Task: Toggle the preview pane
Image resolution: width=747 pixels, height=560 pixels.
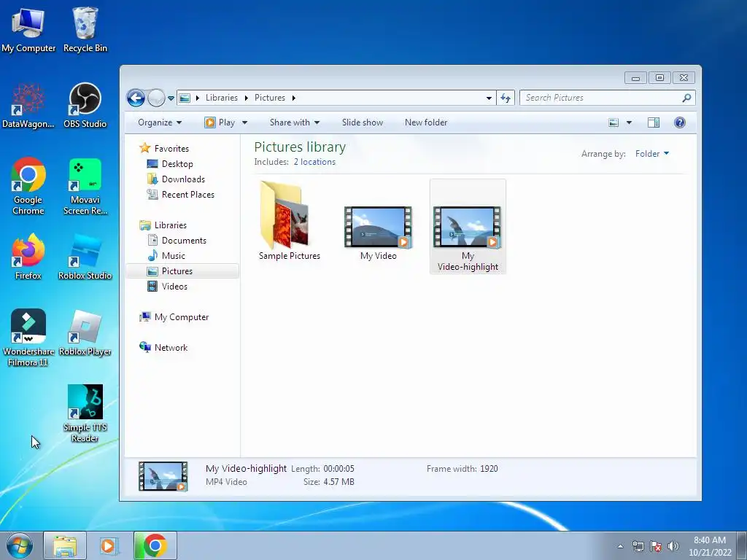Action: (x=654, y=122)
